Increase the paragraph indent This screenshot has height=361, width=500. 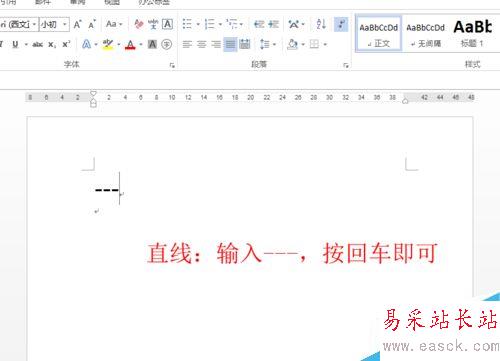[273, 24]
